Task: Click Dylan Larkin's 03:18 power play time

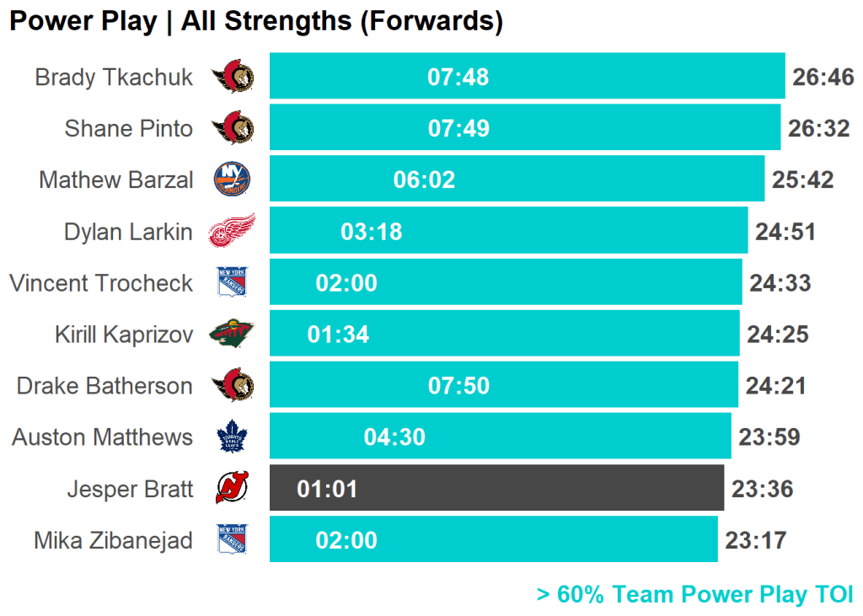Action: click(372, 232)
